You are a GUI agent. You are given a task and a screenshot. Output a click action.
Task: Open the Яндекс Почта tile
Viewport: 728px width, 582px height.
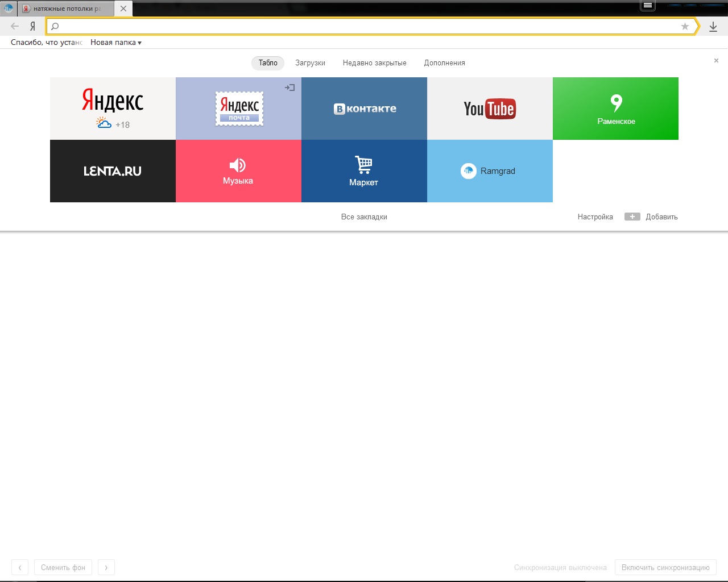point(238,109)
